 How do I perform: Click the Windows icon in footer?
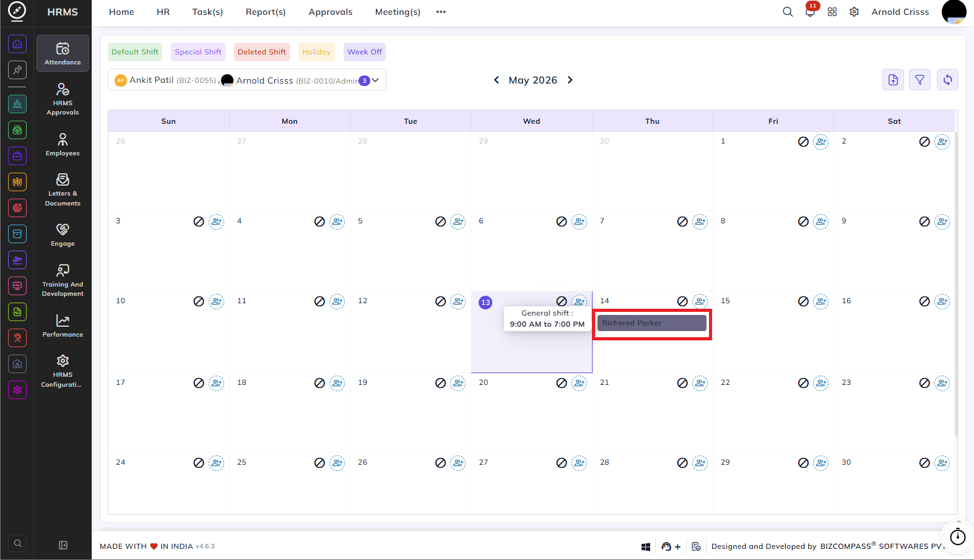[646, 546]
